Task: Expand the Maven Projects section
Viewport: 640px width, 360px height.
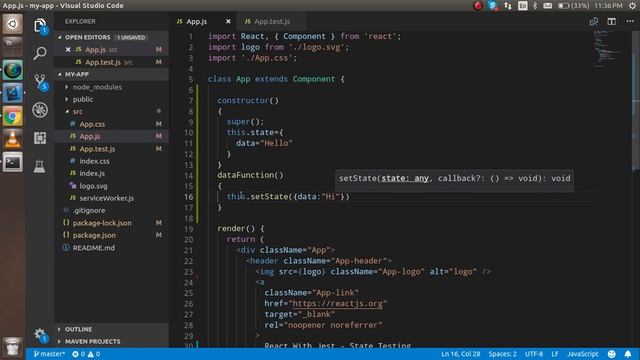Action: 111,341
